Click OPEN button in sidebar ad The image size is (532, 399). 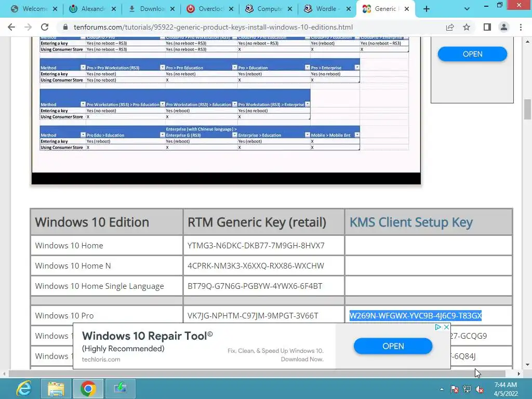pyautogui.click(x=472, y=54)
